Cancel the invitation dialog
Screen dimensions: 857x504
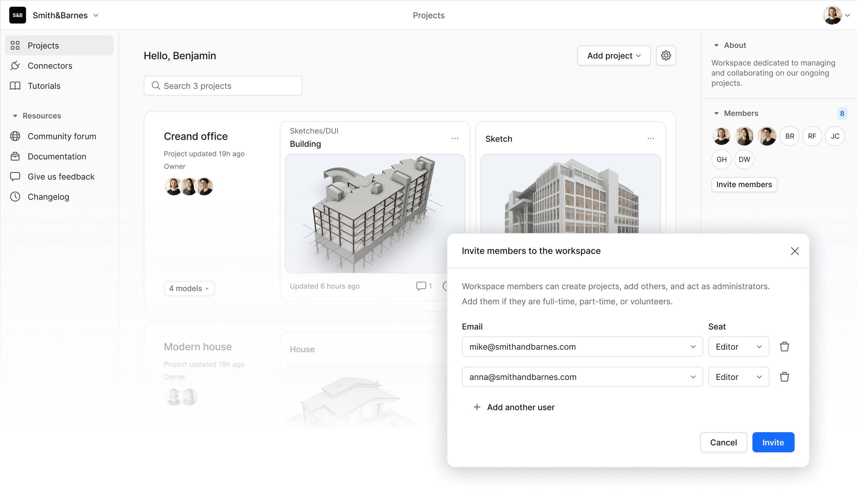coord(723,442)
